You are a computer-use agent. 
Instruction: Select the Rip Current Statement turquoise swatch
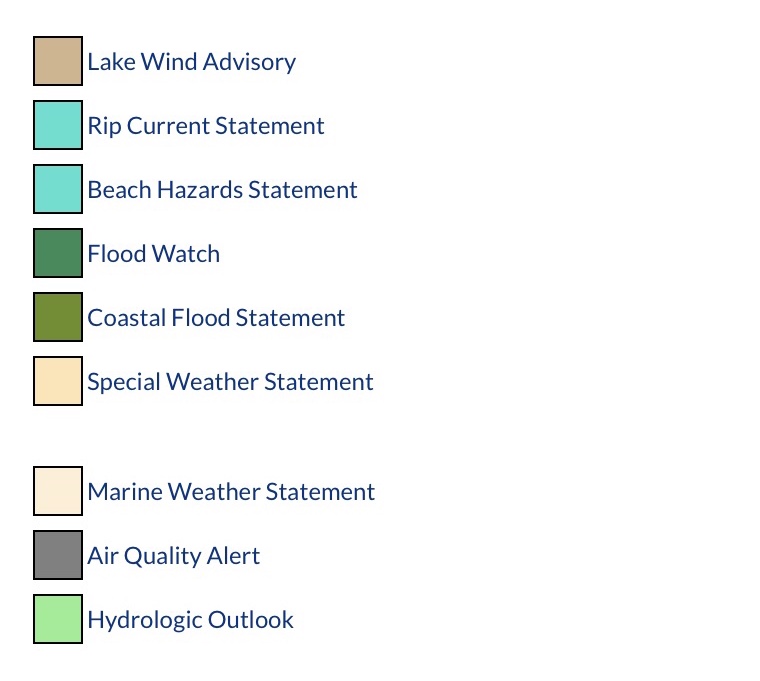click(58, 125)
